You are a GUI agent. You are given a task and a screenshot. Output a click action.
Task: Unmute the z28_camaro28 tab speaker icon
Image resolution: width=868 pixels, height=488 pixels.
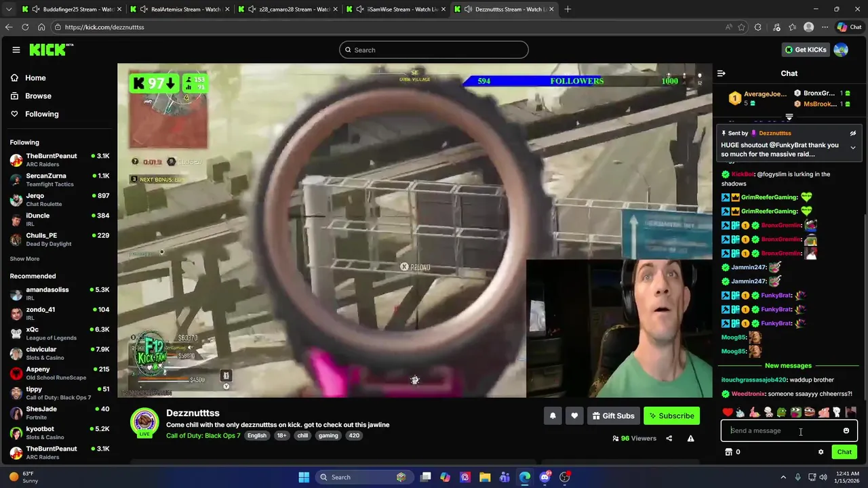[x=252, y=9]
